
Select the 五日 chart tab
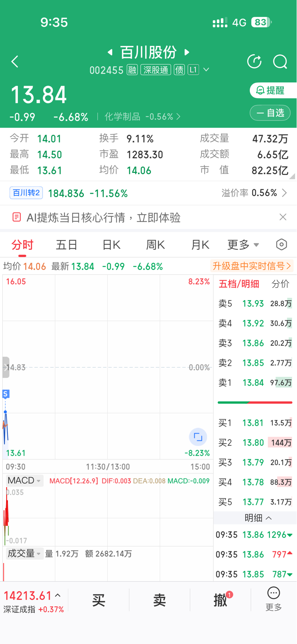(x=67, y=245)
